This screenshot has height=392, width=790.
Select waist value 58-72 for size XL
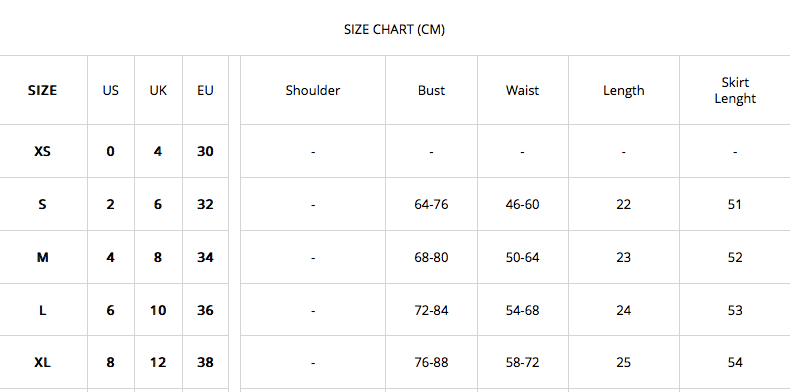(x=522, y=362)
